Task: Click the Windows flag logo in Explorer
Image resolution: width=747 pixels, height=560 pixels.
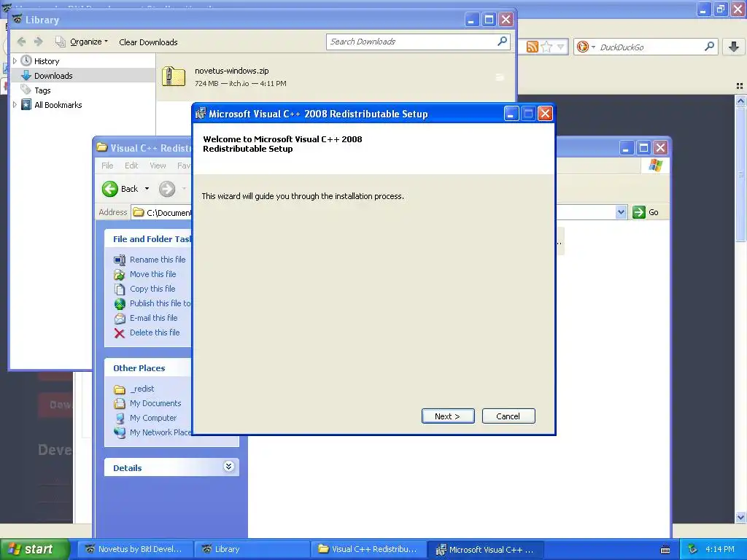Action: (x=656, y=166)
